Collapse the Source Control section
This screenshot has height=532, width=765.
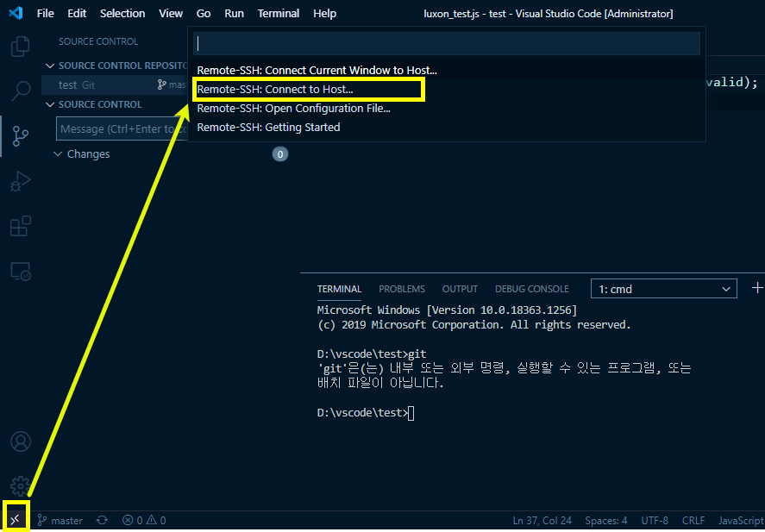(49, 104)
